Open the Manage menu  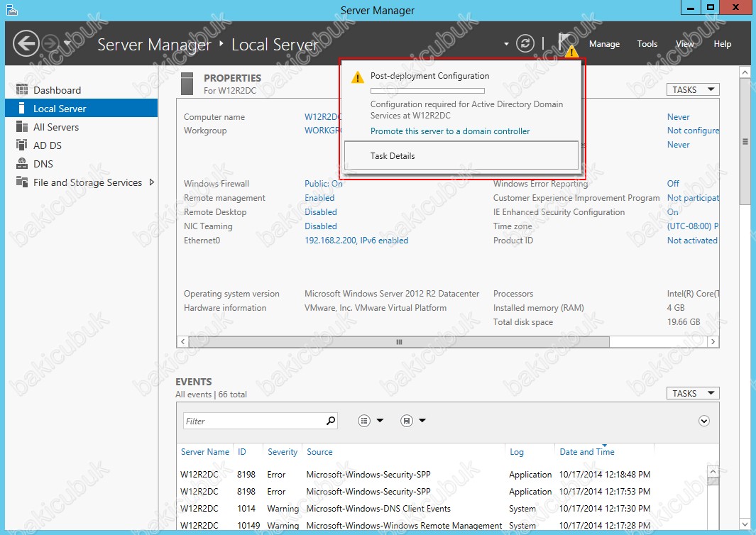(x=604, y=44)
